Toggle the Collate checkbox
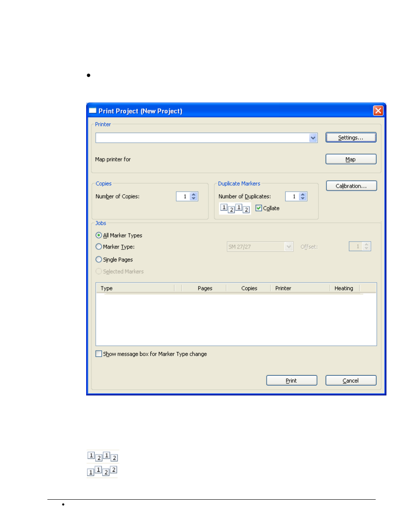 (x=258, y=208)
